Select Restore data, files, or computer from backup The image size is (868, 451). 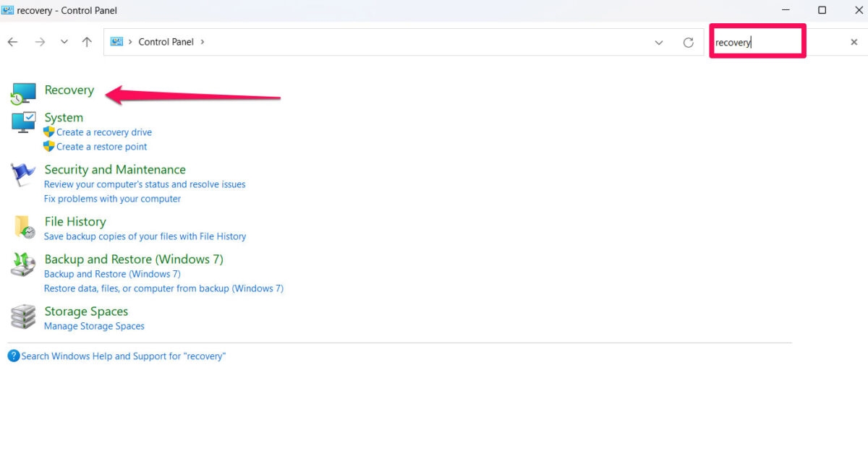tap(163, 288)
